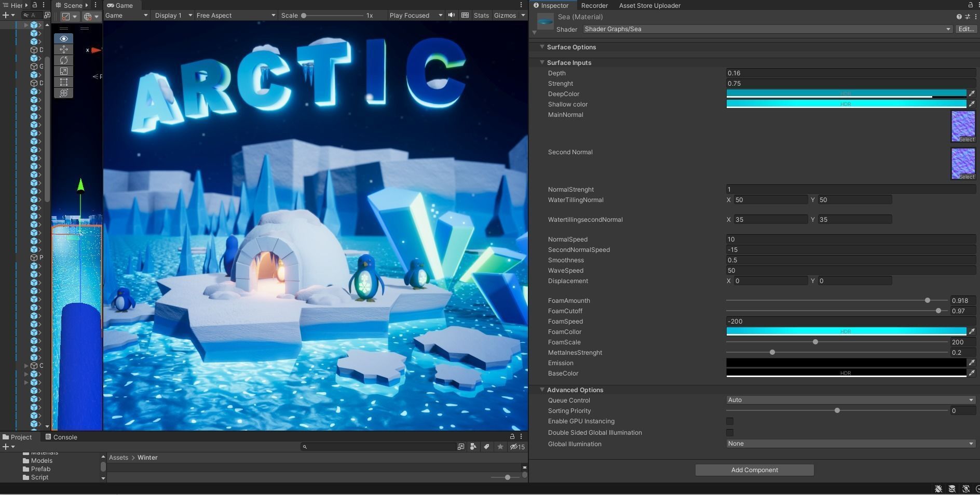Screen dimensions: 980x495
Task: Open Assets breadcrumb in Project
Action: click(118, 458)
